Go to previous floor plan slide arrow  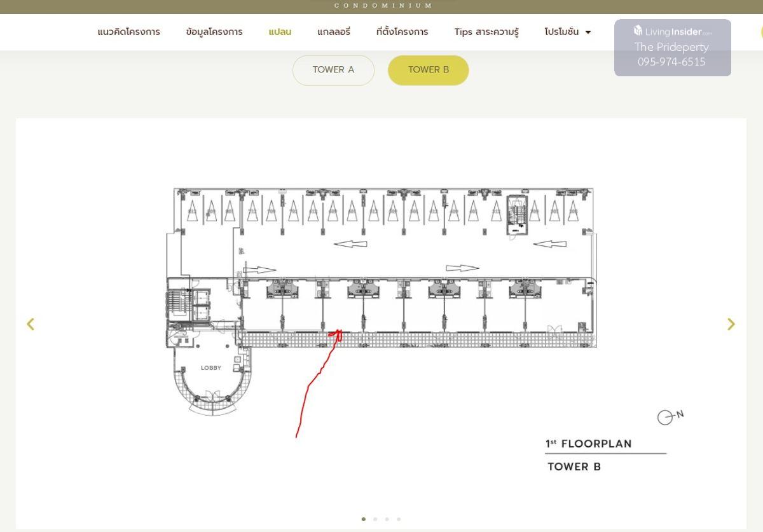point(31,324)
